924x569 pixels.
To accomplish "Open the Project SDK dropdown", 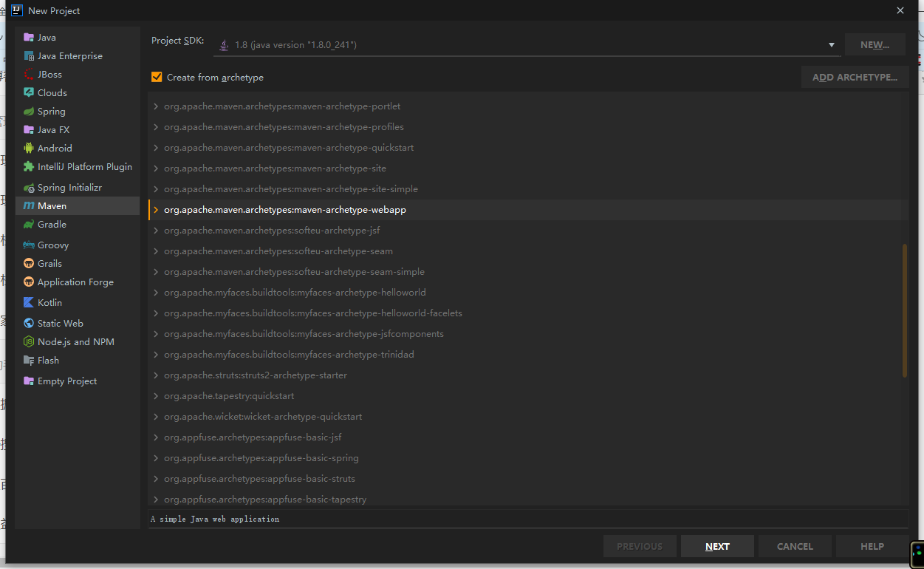I will tap(830, 44).
